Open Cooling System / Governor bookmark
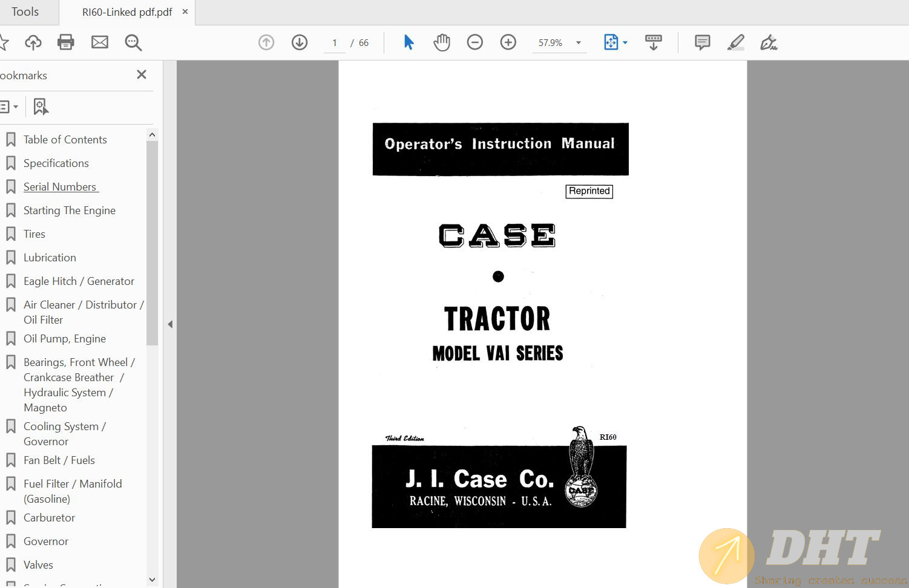This screenshot has width=909, height=588. point(65,434)
